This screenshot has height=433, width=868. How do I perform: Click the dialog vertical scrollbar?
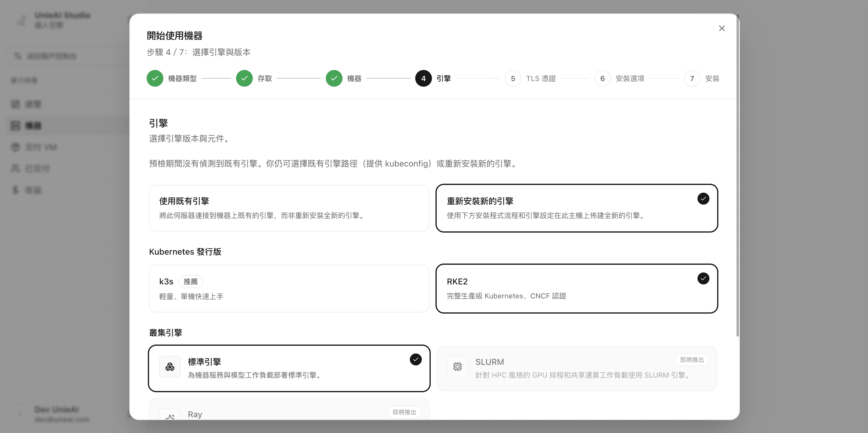738,175
